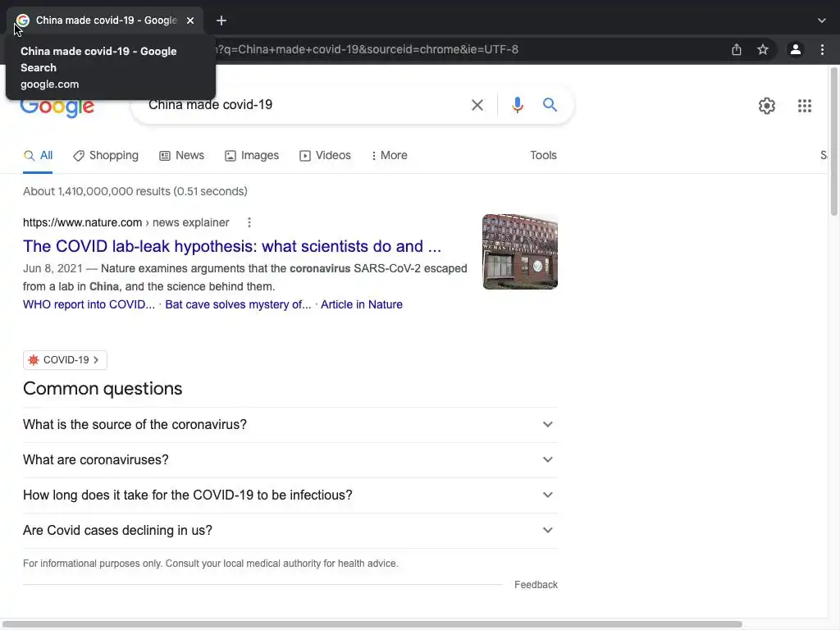Open the Article in Nature sitelink
Image resolution: width=840 pixels, height=630 pixels.
(362, 304)
